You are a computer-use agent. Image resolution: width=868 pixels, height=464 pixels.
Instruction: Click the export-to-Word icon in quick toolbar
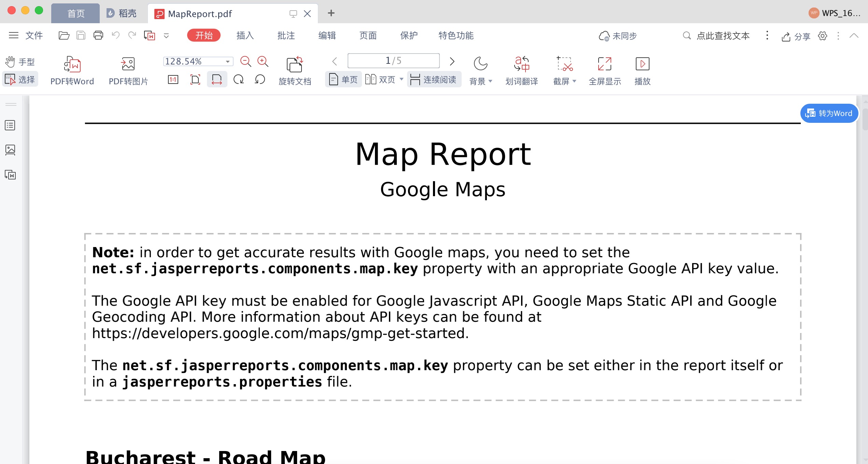coord(150,35)
